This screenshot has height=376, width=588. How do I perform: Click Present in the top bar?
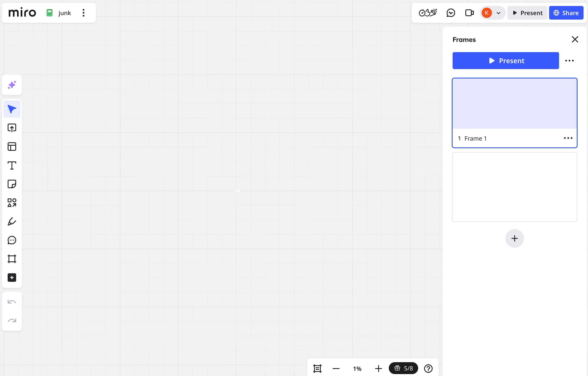tap(527, 13)
